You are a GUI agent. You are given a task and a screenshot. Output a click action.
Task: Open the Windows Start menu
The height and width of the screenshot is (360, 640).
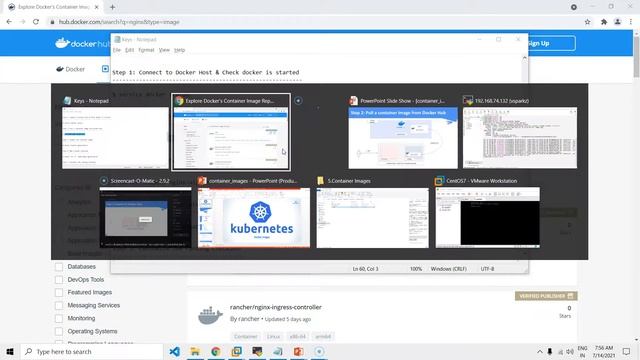pyautogui.click(x=10, y=351)
